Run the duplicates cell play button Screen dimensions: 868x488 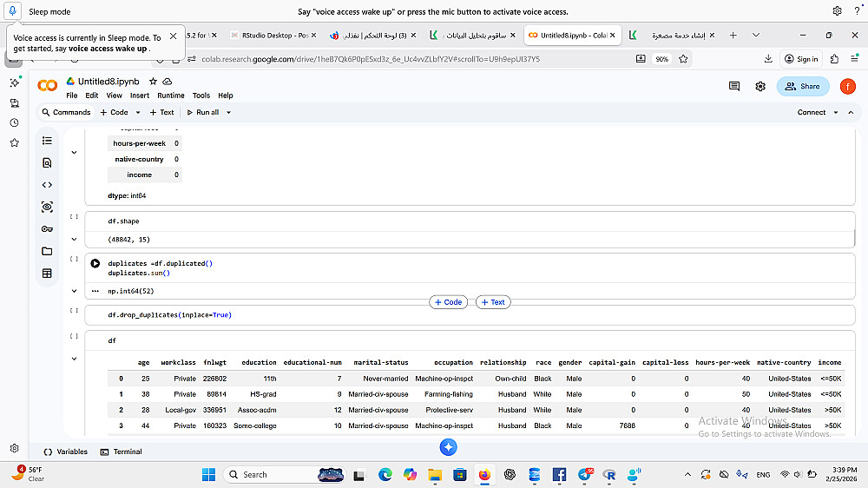tap(95, 264)
